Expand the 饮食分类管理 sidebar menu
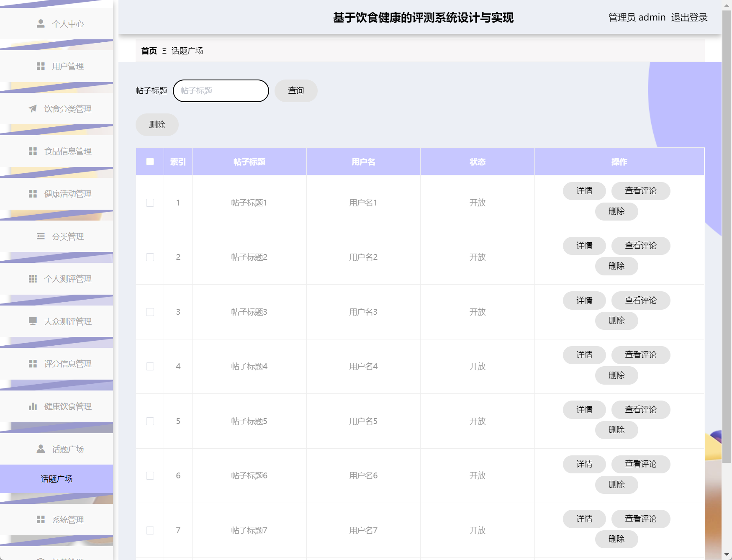The height and width of the screenshot is (560, 732). (57, 109)
